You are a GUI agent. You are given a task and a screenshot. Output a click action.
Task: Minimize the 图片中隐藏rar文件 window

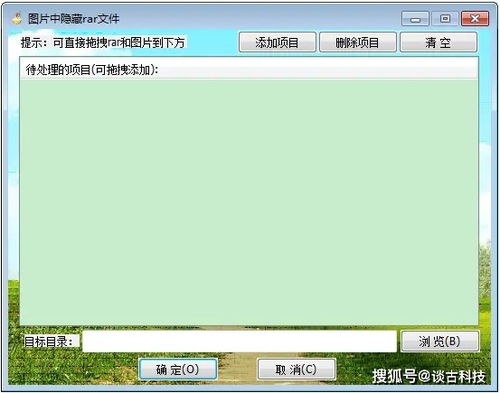(x=415, y=19)
